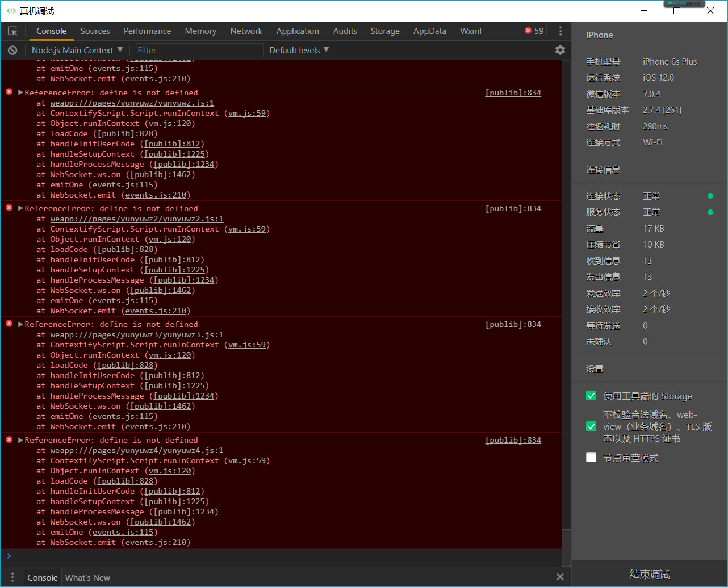This screenshot has width=728, height=587.
Task: Click the 真机调试 title bar icon
Action: (11, 11)
